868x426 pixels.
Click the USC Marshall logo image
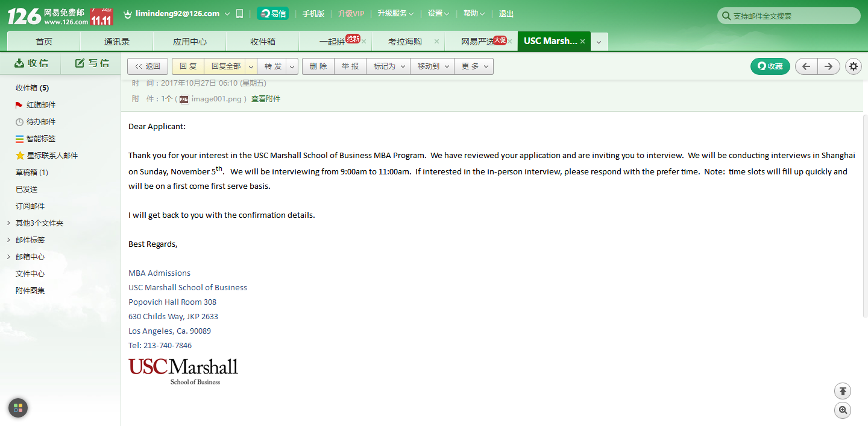(183, 371)
